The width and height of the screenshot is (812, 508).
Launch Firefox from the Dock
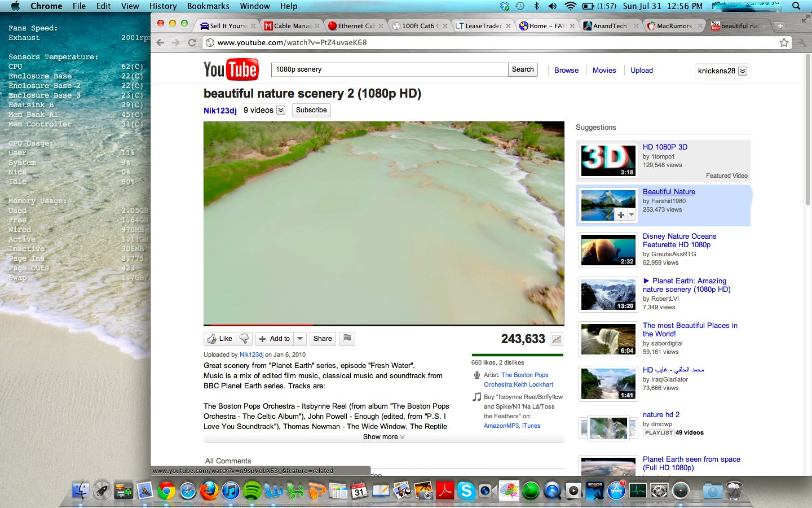point(209,491)
